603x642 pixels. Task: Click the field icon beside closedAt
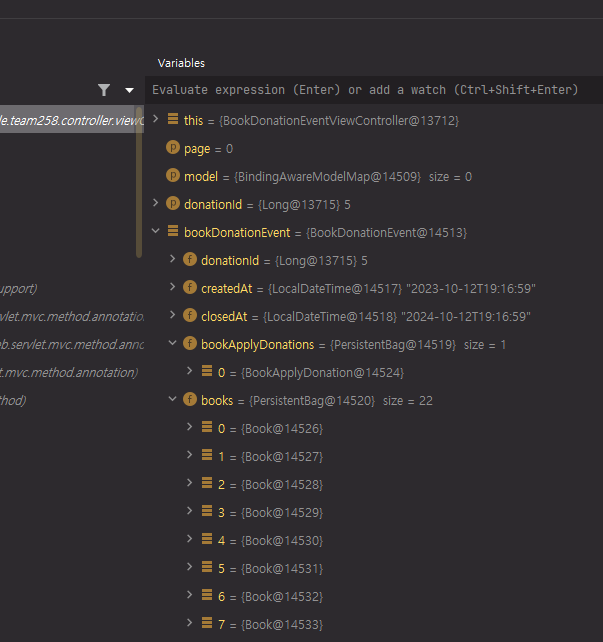coord(190,315)
